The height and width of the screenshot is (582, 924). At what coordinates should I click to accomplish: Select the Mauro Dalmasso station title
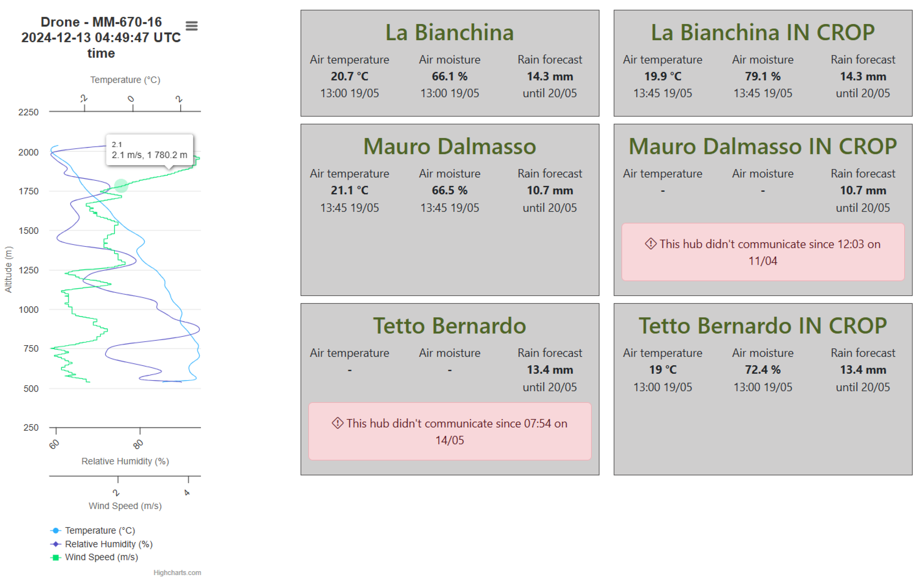(449, 146)
